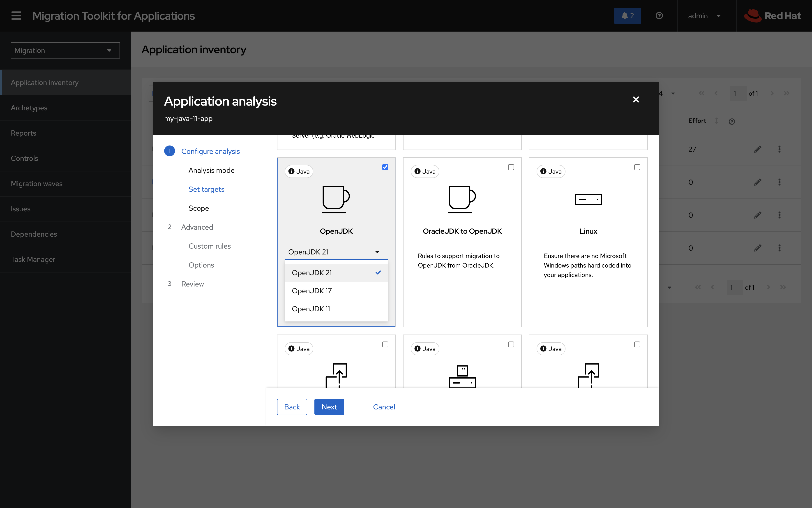Image resolution: width=812 pixels, height=508 pixels.
Task: Open Task Manager in the sidebar
Action: pyautogui.click(x=65, y=259)
